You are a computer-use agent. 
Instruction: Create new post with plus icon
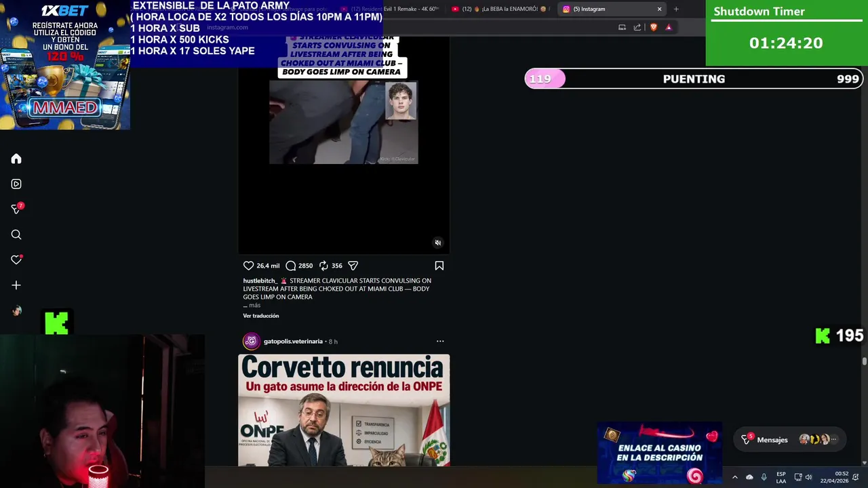tap(16, 285)
